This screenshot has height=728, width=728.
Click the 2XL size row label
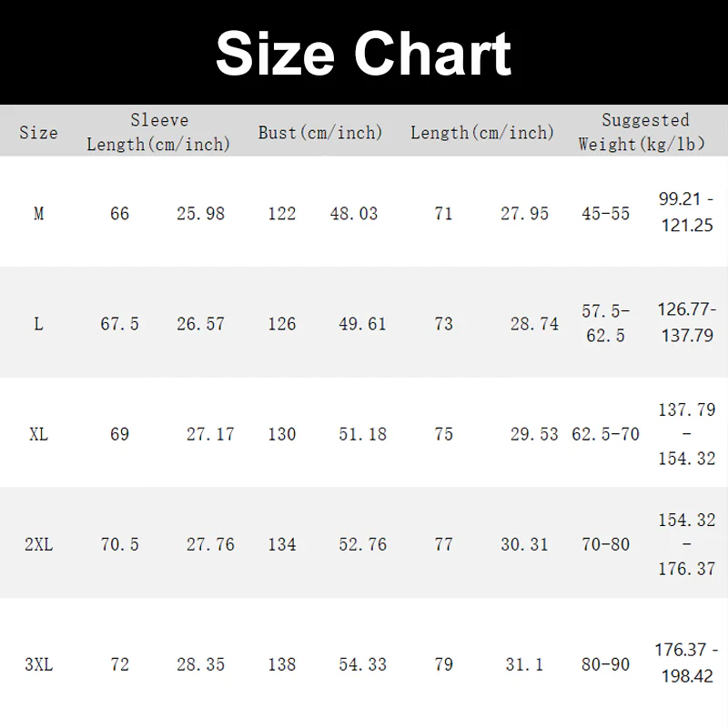pyautogui.click(x=38, y=544)
